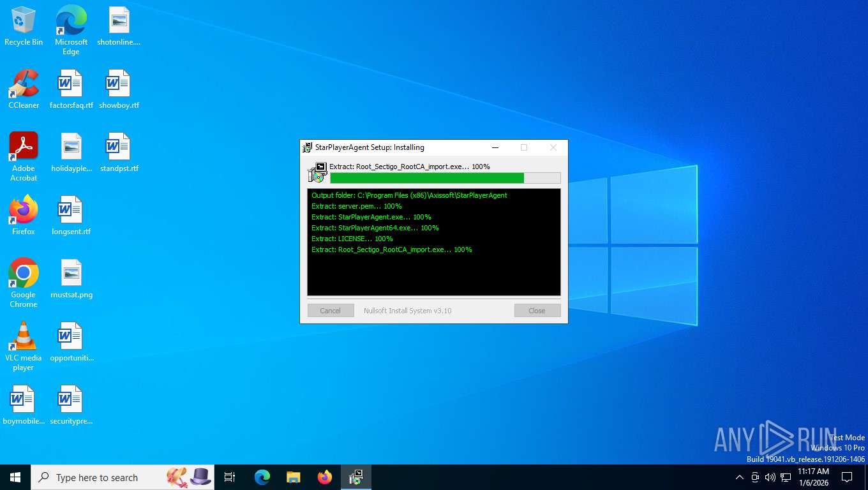Select the securitypre document icon
Viewport: 868px width, 490px height.
point(71,405)
